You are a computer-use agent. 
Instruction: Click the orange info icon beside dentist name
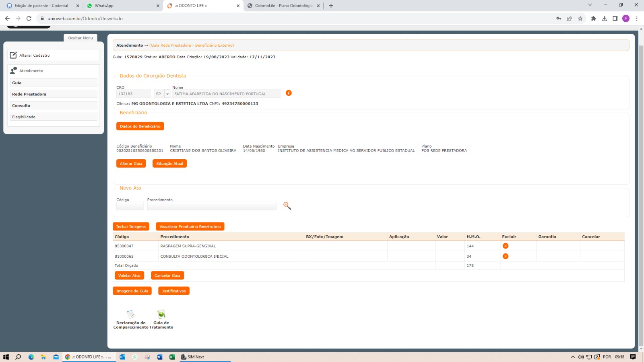(289, 93)
